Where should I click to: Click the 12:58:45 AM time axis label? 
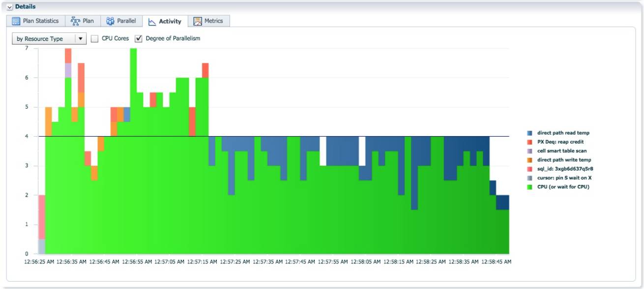click(x=496, y=262)
